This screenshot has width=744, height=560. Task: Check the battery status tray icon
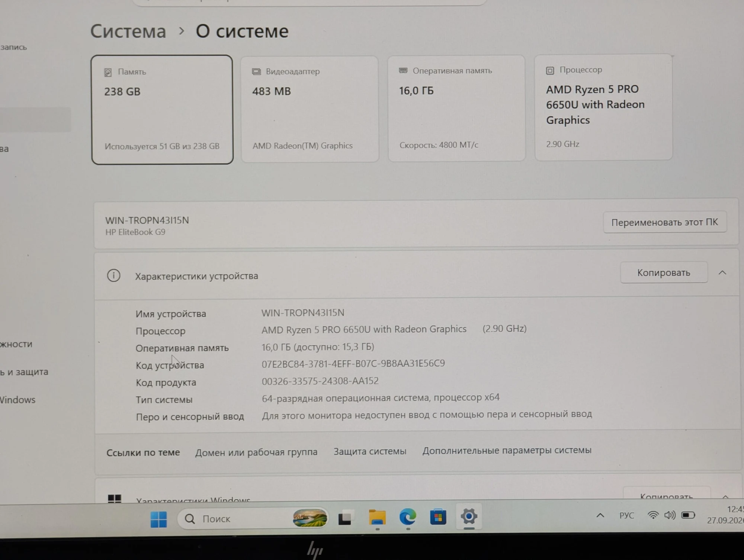click(x=688, y=515)
